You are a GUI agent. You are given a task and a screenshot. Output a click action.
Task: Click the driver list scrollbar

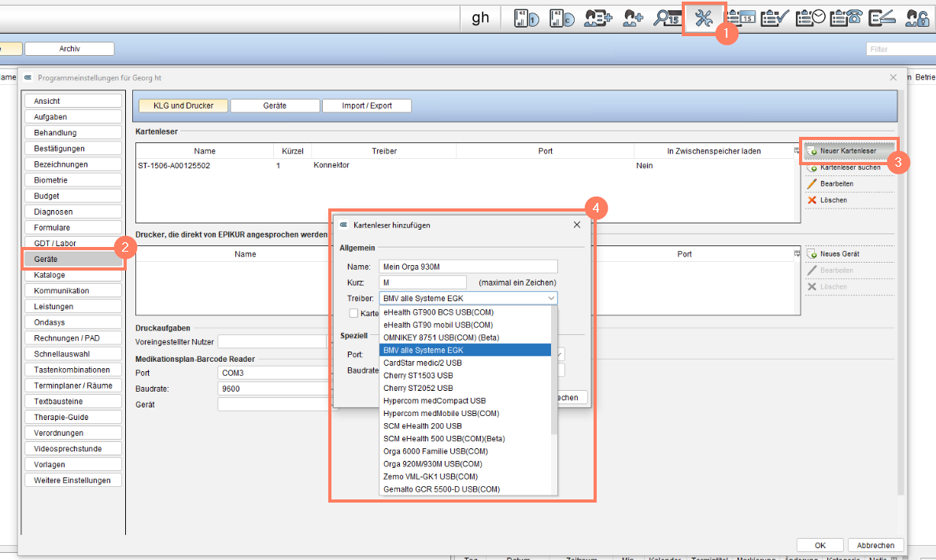point(554,370)
